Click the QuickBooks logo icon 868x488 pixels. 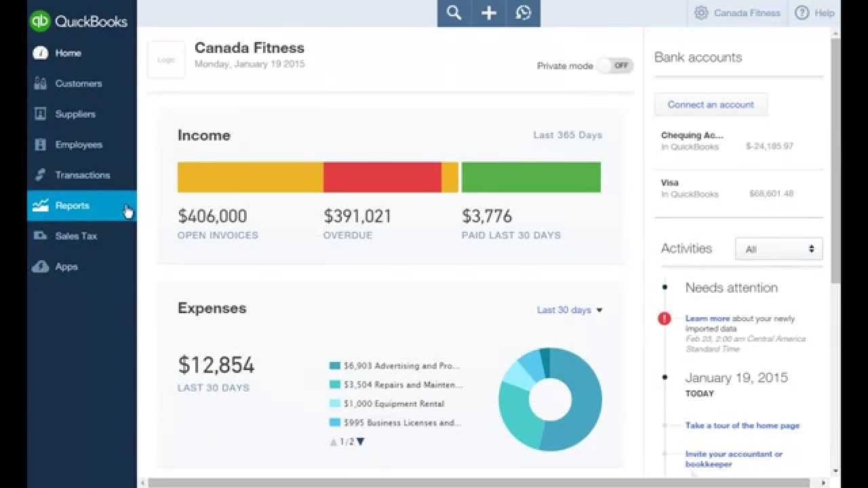click(x=40, y=21)
